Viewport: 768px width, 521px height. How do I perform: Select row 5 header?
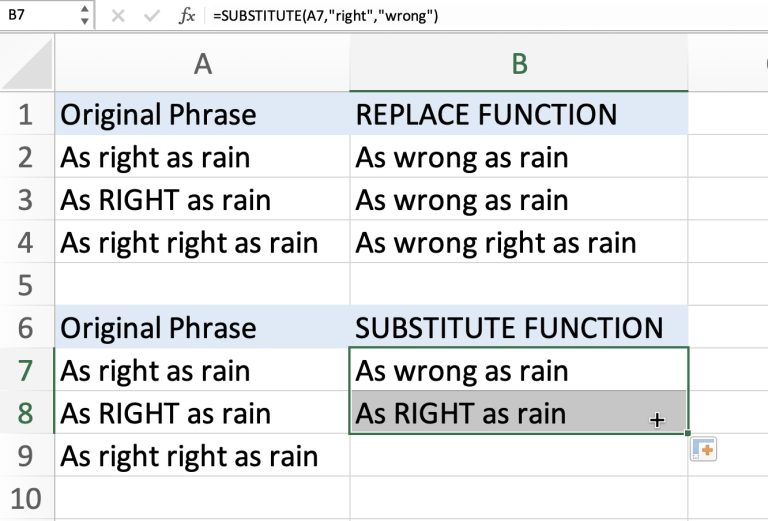click(26, 286)
